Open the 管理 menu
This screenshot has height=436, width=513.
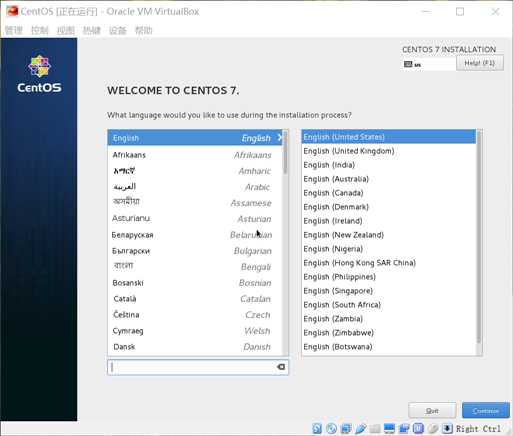(14, 30)
